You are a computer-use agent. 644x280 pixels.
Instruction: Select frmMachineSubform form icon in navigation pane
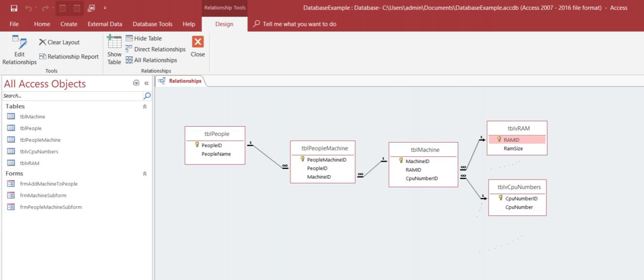click(x=11, y=196)
